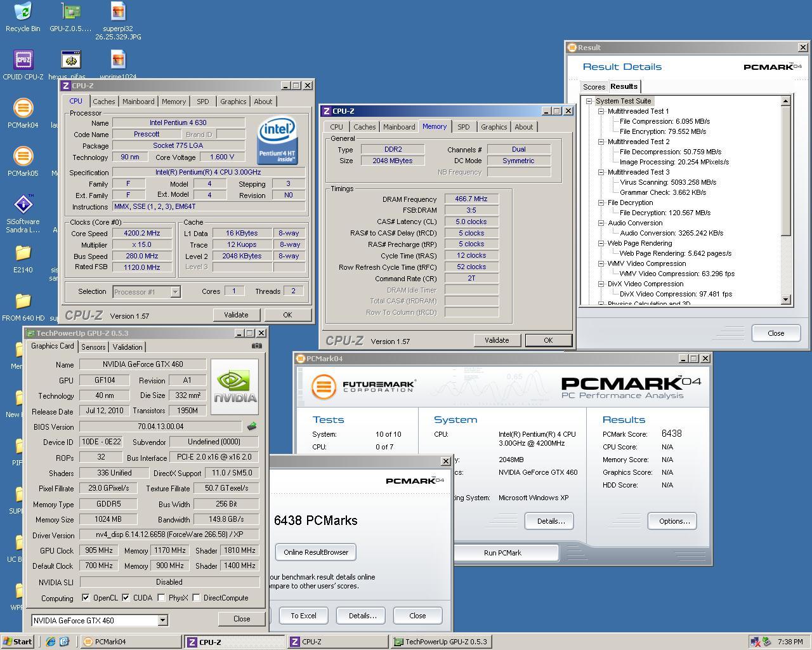The image size is (812, 650).
Task: Open the Online ResultBrowser
Action: click(x=316, y=552)
